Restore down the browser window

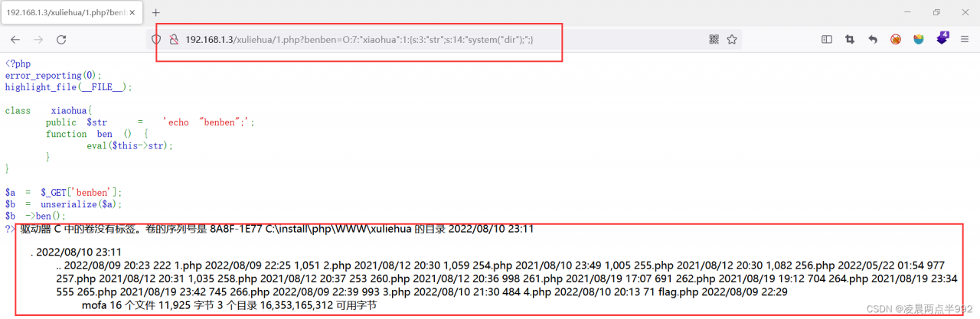tap(936, 12)
